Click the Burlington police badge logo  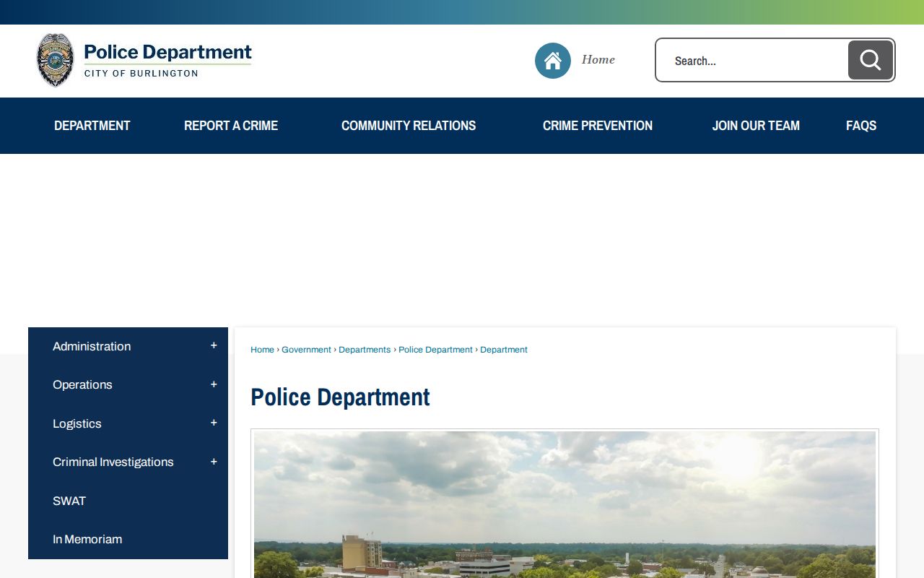(56, 60)
